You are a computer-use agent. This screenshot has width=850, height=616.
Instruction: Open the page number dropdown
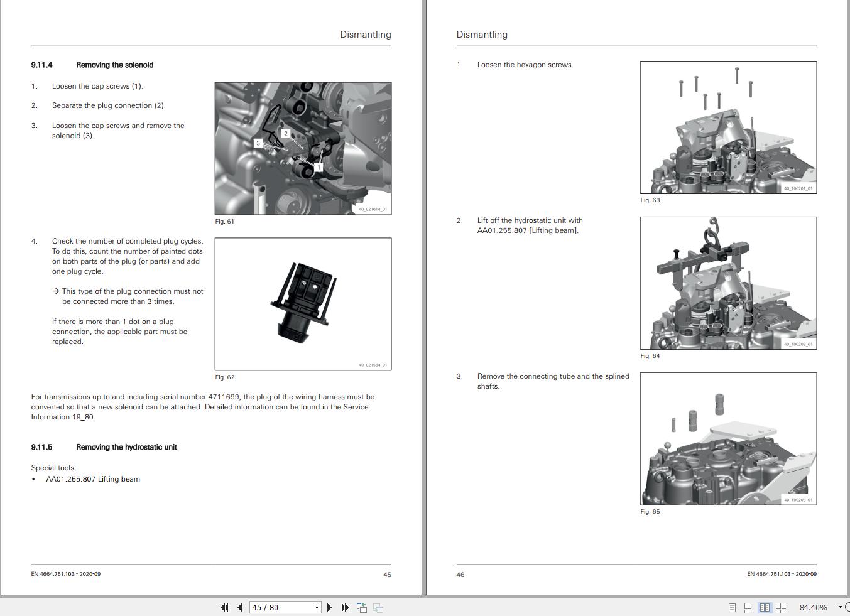316,607
